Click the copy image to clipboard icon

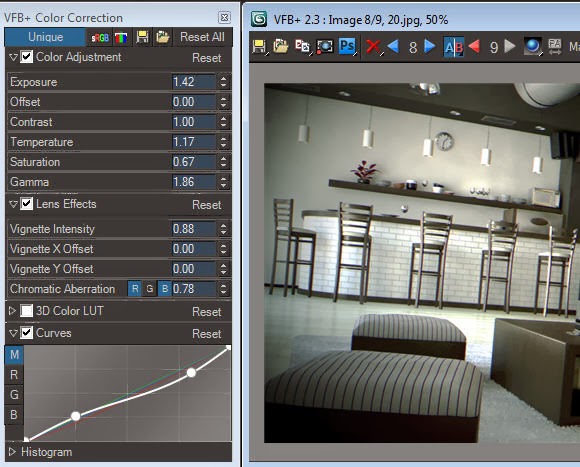coord(302,47)
